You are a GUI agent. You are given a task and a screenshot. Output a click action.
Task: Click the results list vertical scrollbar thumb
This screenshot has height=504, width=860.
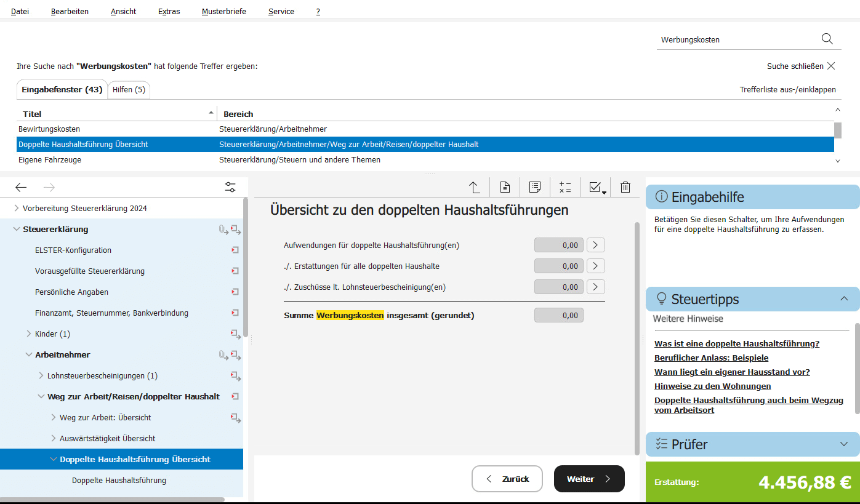click(837, 130)
